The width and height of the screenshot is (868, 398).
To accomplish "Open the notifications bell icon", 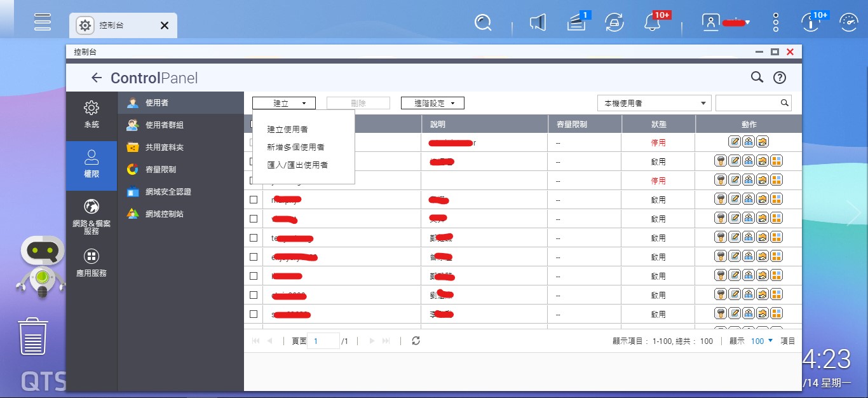I will tap(652, 23).
